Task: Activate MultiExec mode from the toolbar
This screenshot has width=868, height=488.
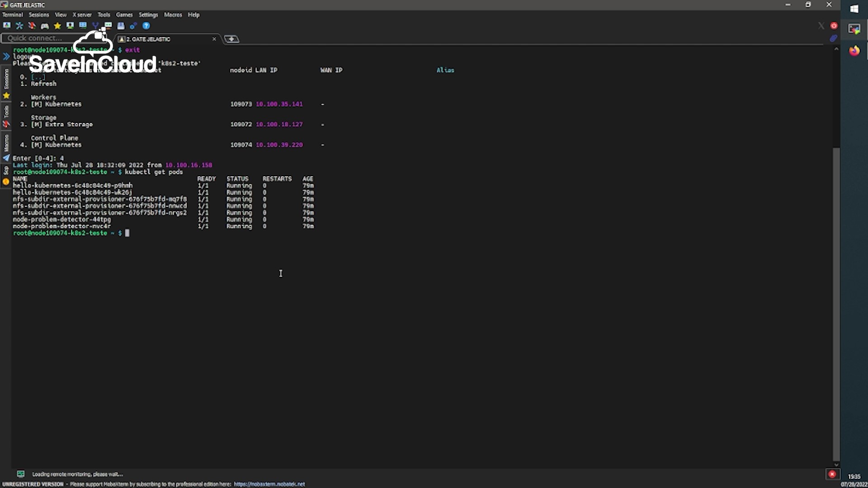Action: tap(96, 26)
